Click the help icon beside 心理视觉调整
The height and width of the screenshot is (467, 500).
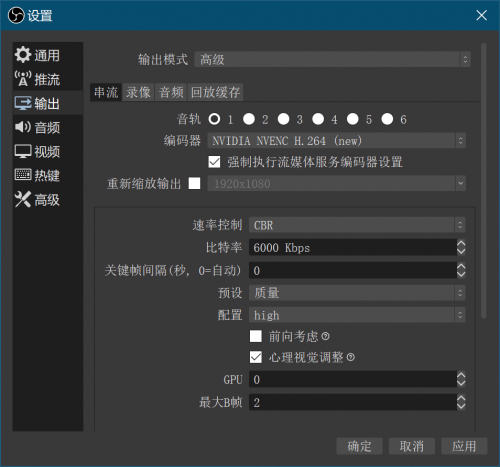coord(351,357)
